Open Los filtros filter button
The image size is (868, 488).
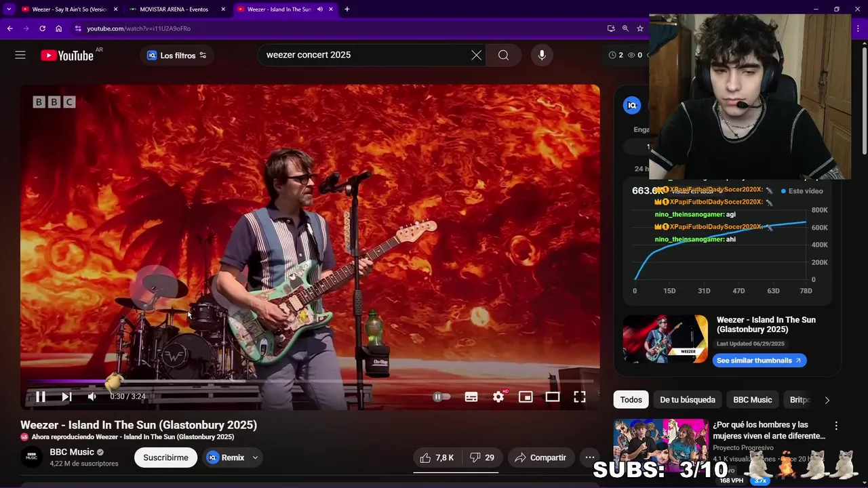pos(177,56)
